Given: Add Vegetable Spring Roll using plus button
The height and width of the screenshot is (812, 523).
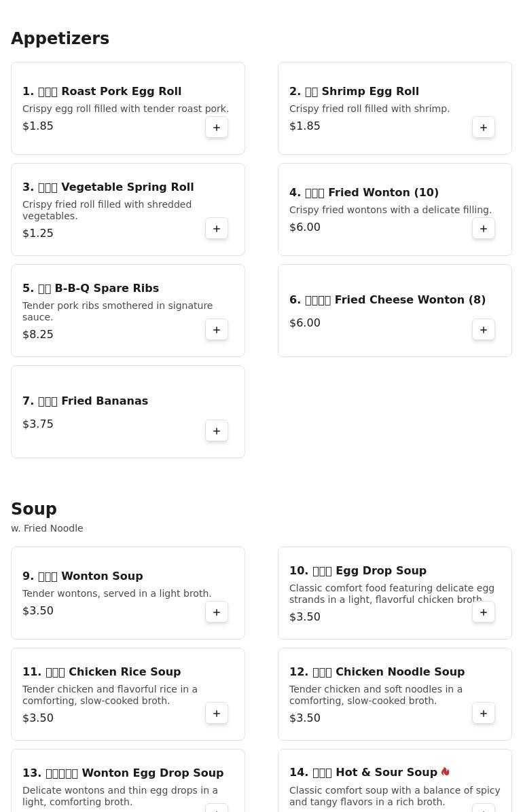Looking at the screenshot, I should (x=217, y=228).
